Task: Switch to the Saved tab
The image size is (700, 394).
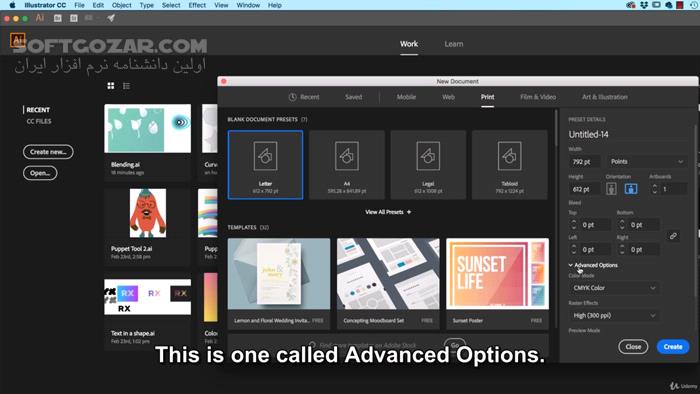Action: 353,97
